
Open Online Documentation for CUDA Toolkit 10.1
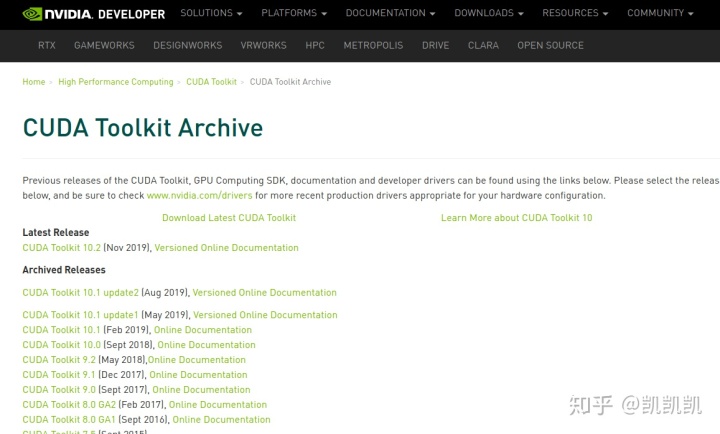(x=203, y=330)
